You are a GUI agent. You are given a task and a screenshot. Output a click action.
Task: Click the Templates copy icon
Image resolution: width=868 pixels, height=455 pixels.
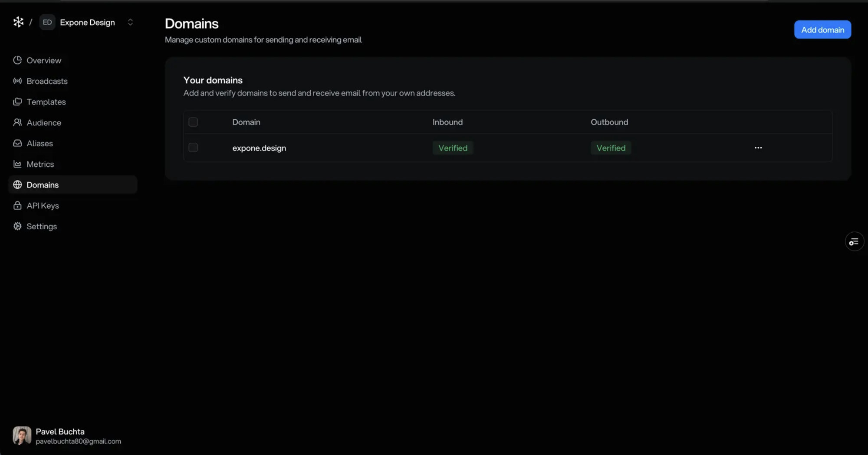click(x=17, y=102)
